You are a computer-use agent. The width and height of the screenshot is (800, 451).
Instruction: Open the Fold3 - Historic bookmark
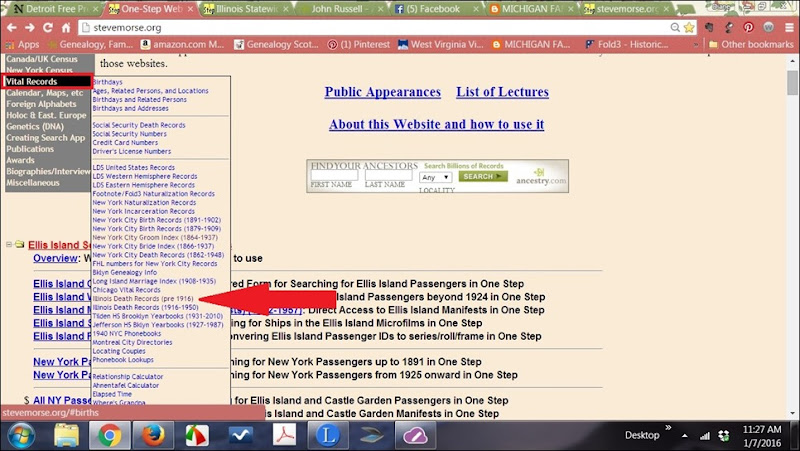pos(627,44)
